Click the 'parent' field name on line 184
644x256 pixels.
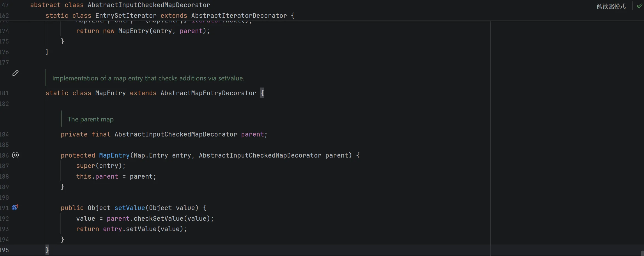[x=252, y=134]
